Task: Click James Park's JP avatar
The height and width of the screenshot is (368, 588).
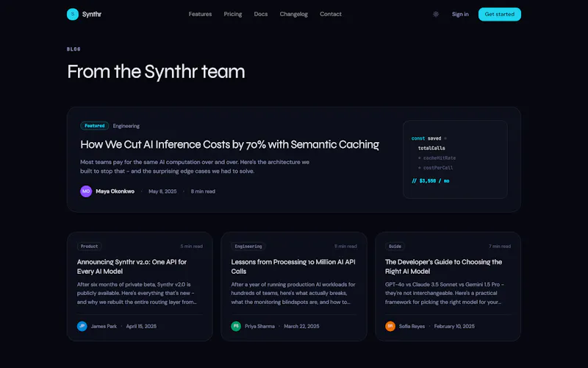Action: point(82,326)
